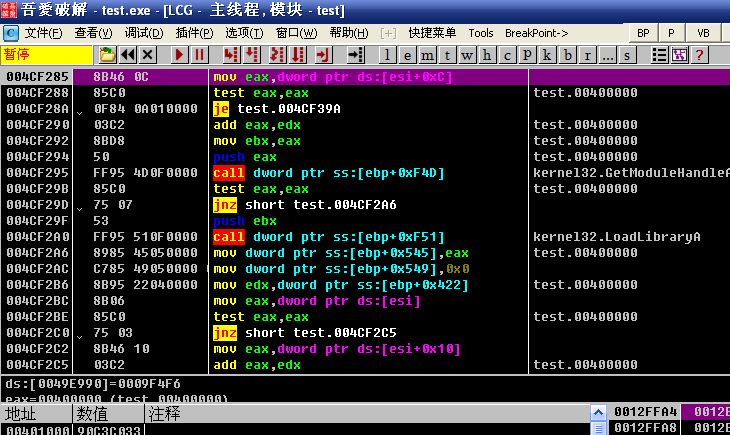The image size is (730, 435).
Task: Open the Tools menu
Action: click(x=480, y=33)
